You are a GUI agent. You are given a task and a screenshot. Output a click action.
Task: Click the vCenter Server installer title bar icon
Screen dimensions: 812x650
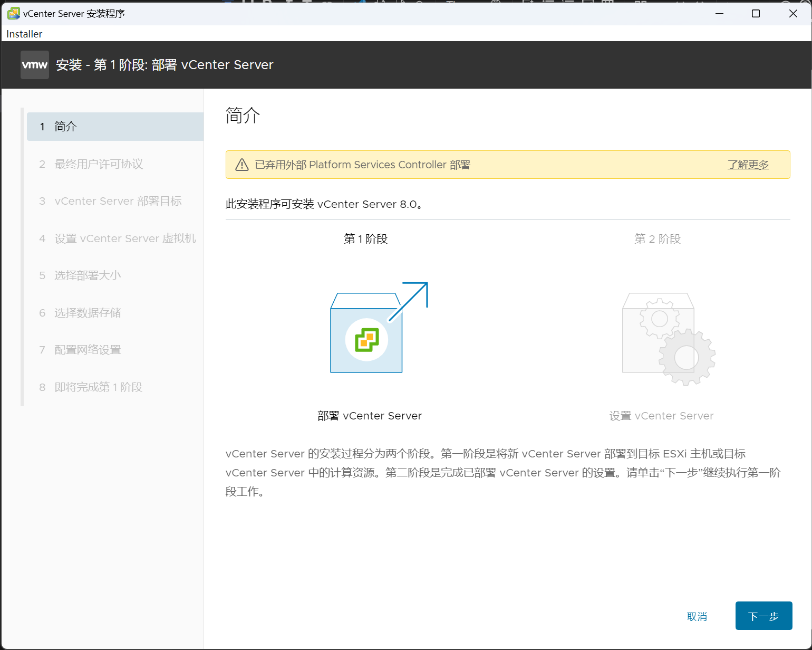13,13
